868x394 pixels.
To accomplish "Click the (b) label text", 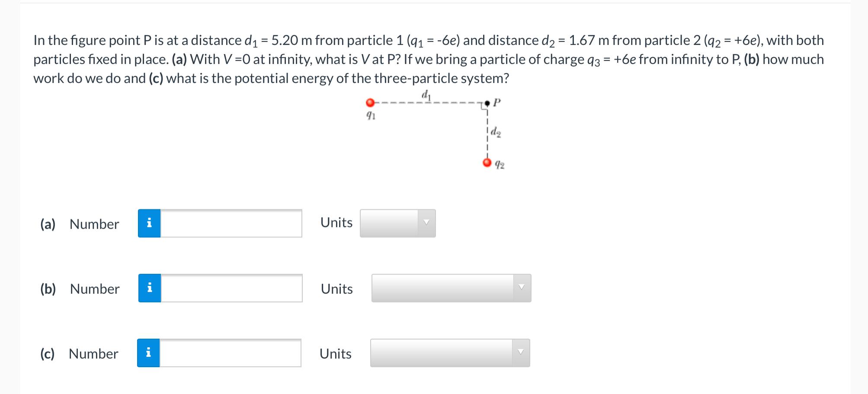I will coord(48,289).
